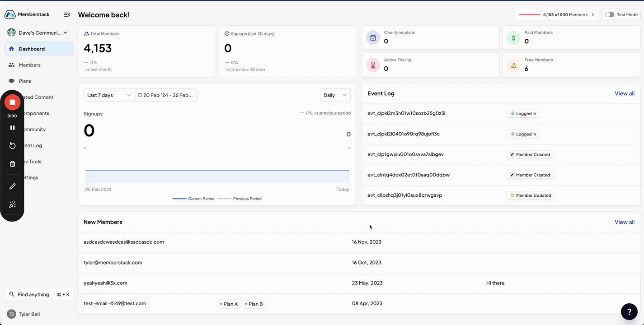Open the Last 7 days dropdown
Image resolution: width=644 pixels, height=325 pixels.
click(109, 95)
